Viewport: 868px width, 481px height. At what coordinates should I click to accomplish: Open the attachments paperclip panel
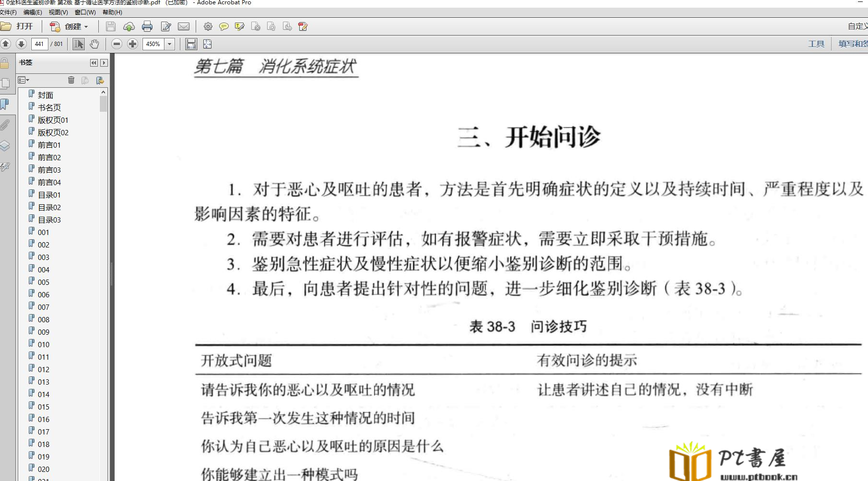coord(5,125)
